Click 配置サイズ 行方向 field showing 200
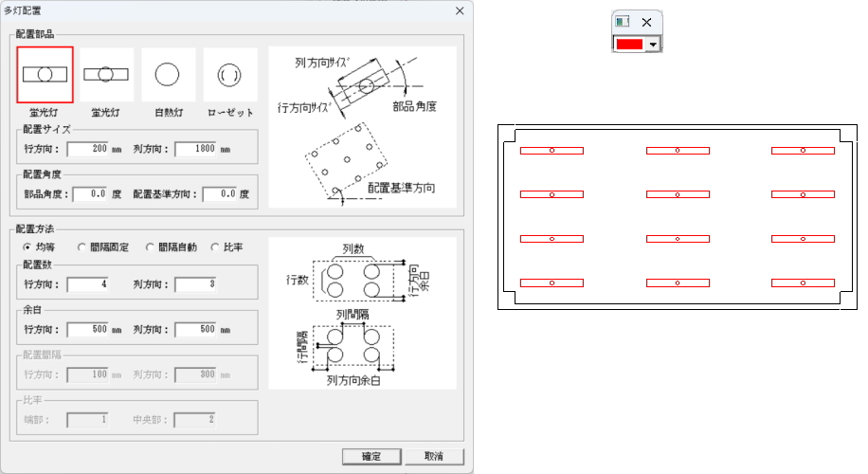Image resolution: width=868 pixels, height=474 pixels. coord(88,149)
